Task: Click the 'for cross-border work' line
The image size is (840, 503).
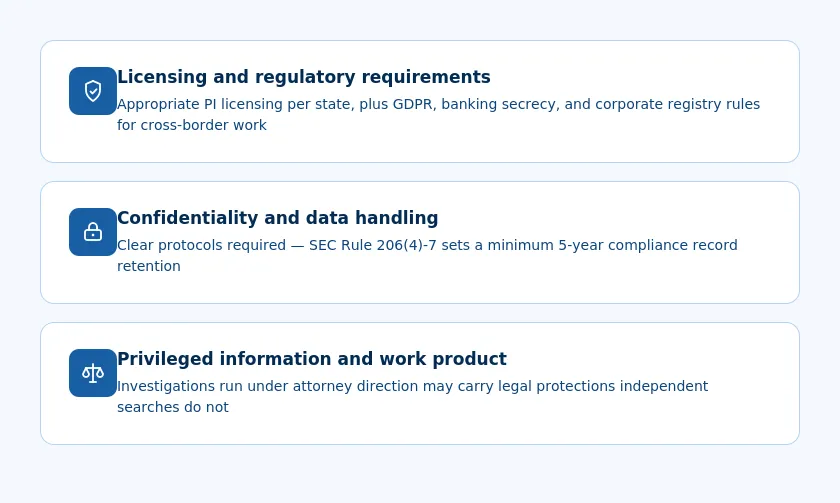Action: pos(192,125)
